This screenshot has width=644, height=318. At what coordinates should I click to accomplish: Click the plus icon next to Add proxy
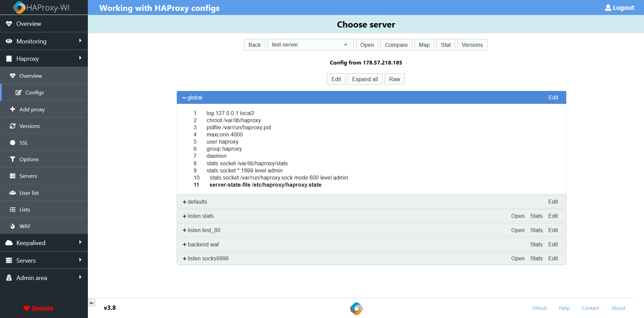coord(13,109)
